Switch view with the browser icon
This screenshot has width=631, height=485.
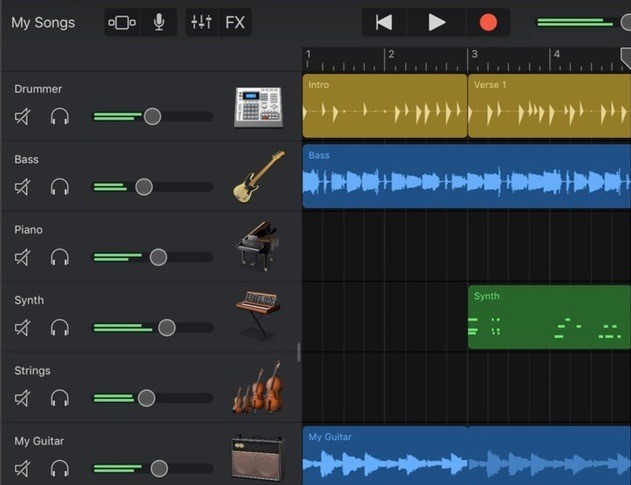(x=122, y=22)
